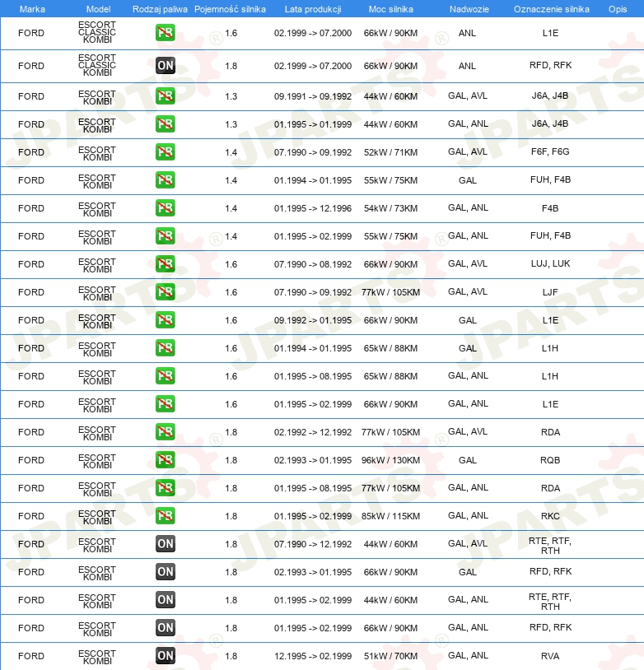Click ON icon in Escort Kombi RFD, RFK 01.1995 -> 02.1999 row
Viewport: 644px width, 670px height.
pos(165,628)
